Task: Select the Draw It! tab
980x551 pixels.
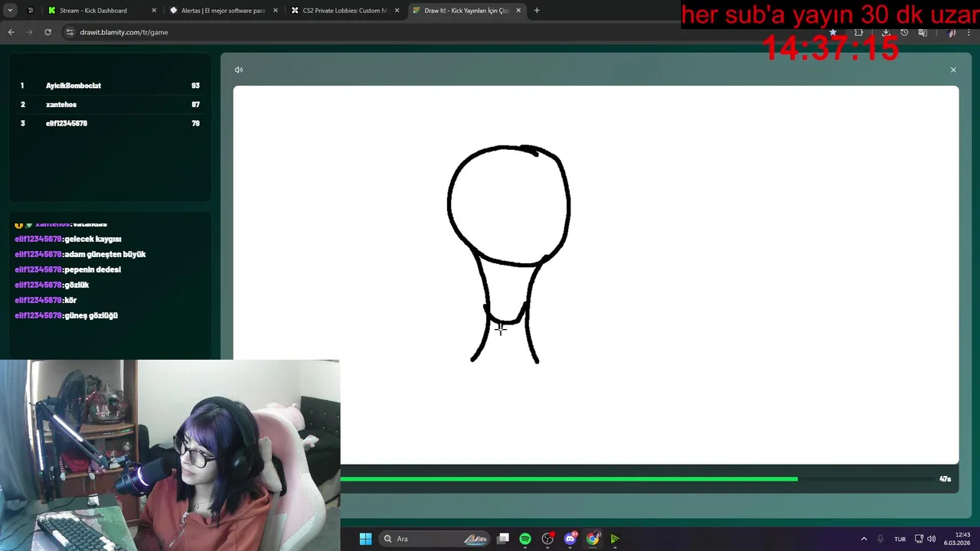Action: coord(466,11)
